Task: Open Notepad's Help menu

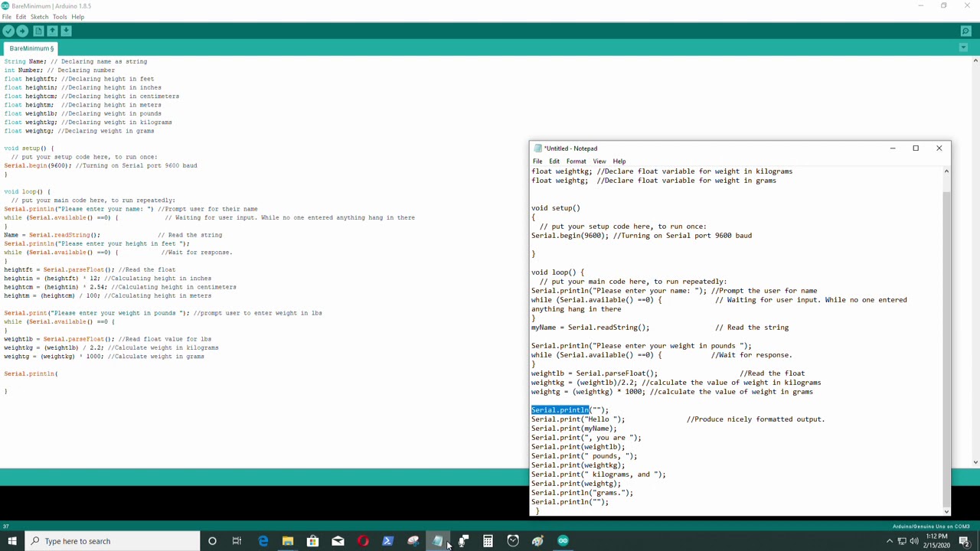Action: (619, 161)
